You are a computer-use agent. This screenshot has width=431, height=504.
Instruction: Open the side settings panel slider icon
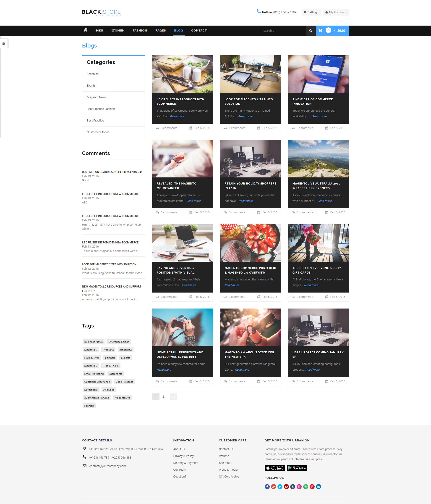tap(4, 44)
